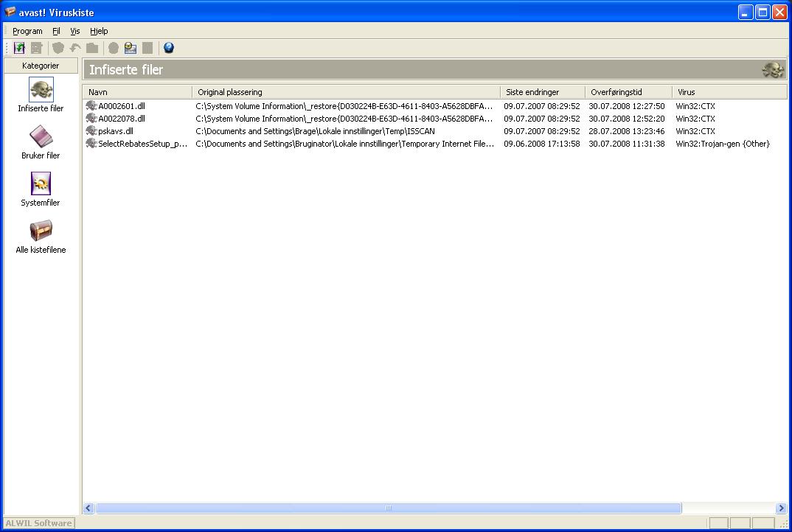
Task: Click transfer time 30.07.2008 11:31:38
Action: pos(627,144)
